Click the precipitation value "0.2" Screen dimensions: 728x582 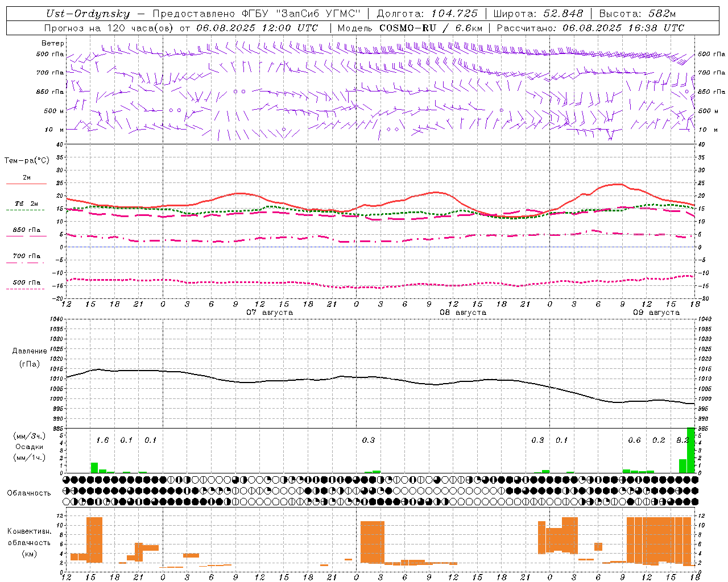pyautogui.click(x=659, y=440)
